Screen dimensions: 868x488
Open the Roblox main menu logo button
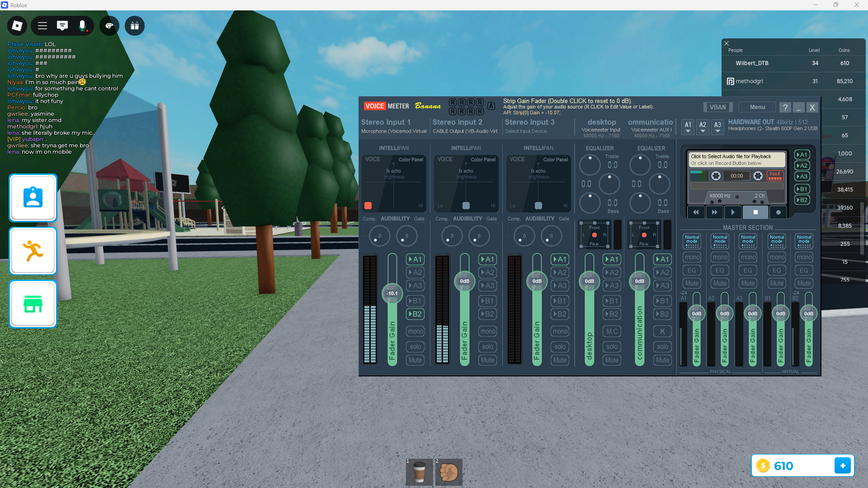click(17, 26)
